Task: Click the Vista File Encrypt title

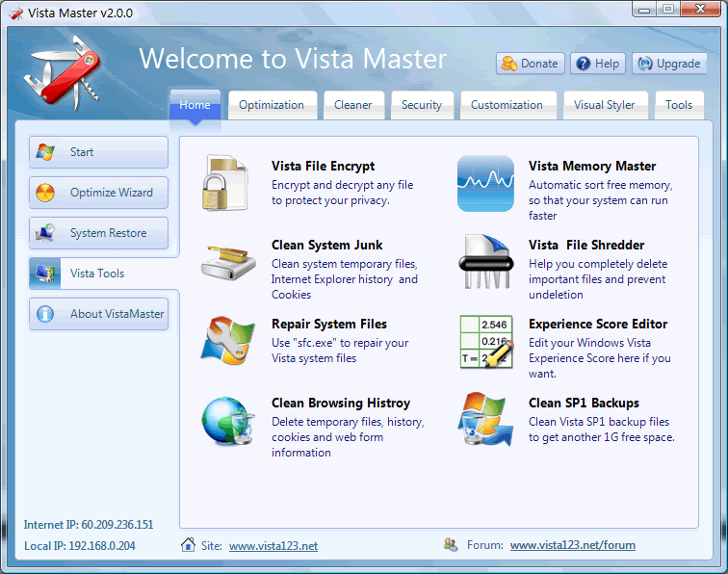Action: 324,167
